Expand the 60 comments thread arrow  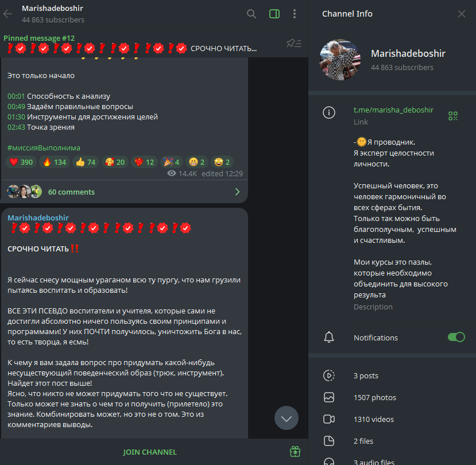[237, 192]
